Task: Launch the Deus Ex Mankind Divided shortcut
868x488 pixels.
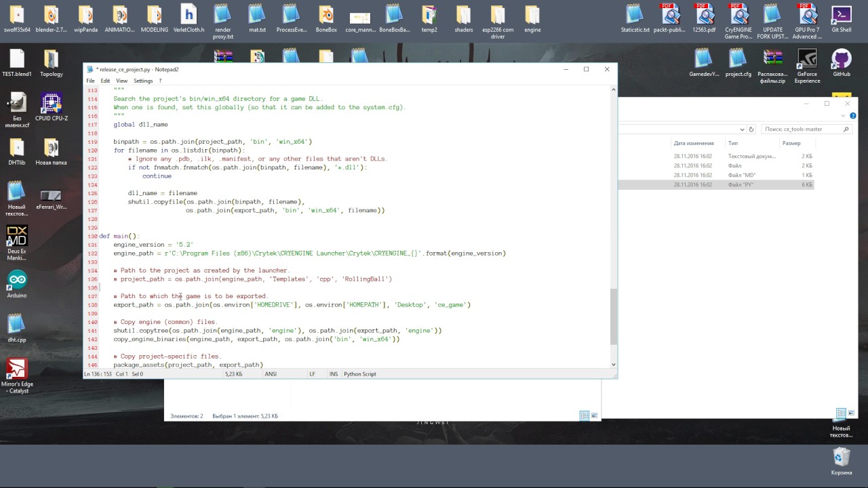Action: tap(17, 243)
